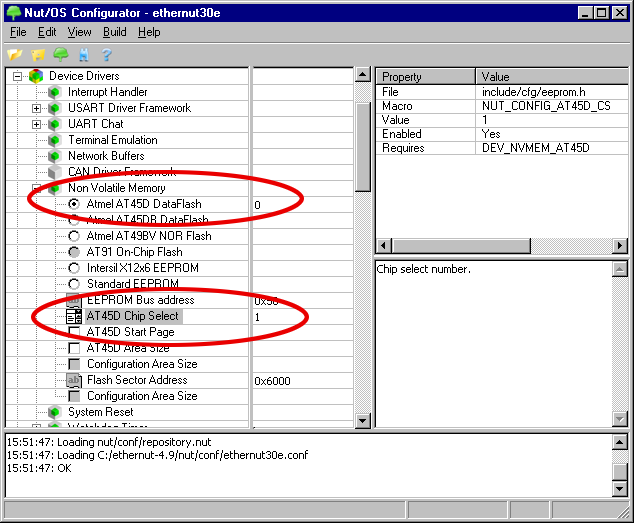
Task: Open the File menu
Action: [18, 32]
